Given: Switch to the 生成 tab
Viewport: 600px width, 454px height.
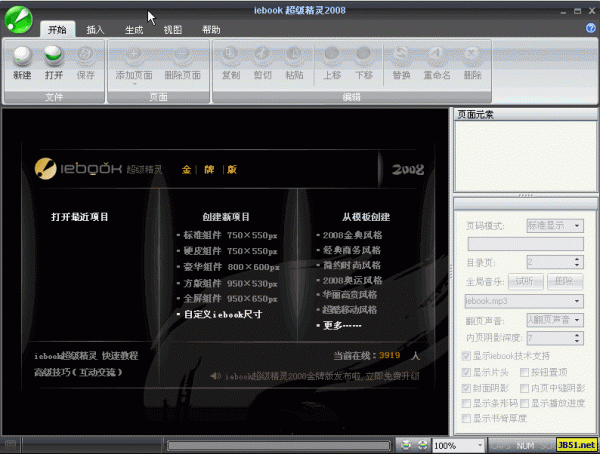Looking at the screenshot, I should click(x=134, y=29).
